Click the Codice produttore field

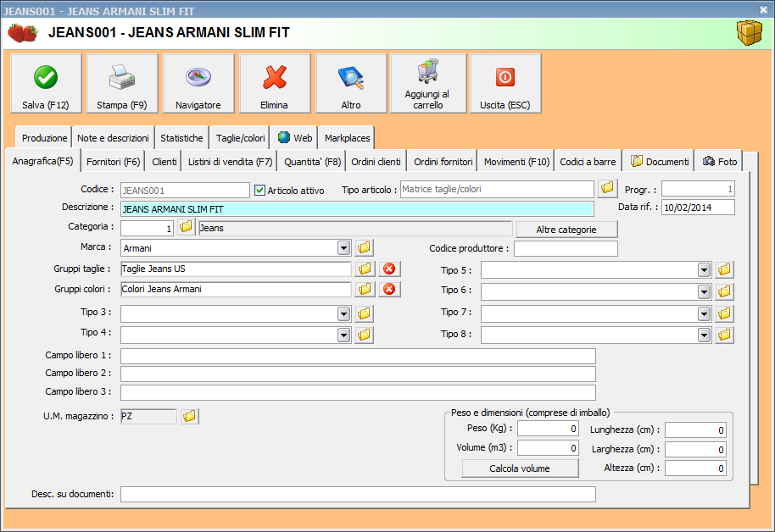pyautogui.click(x=566, y=248)
